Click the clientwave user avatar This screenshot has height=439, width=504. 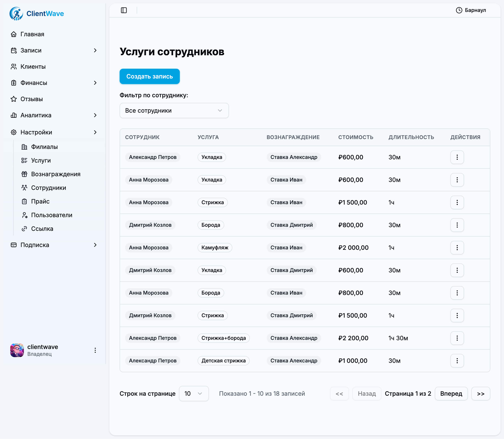[x=17, y=350]
